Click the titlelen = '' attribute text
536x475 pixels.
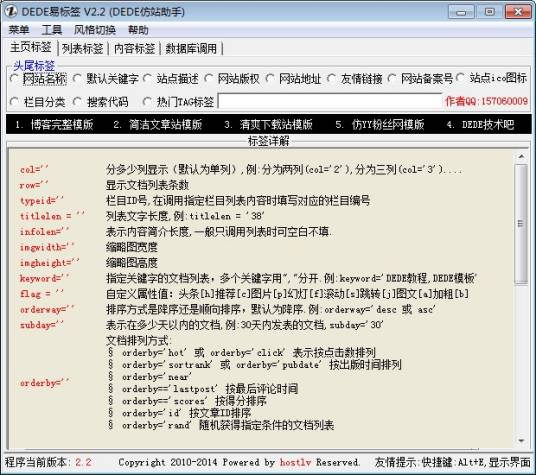tap(52, 216)
